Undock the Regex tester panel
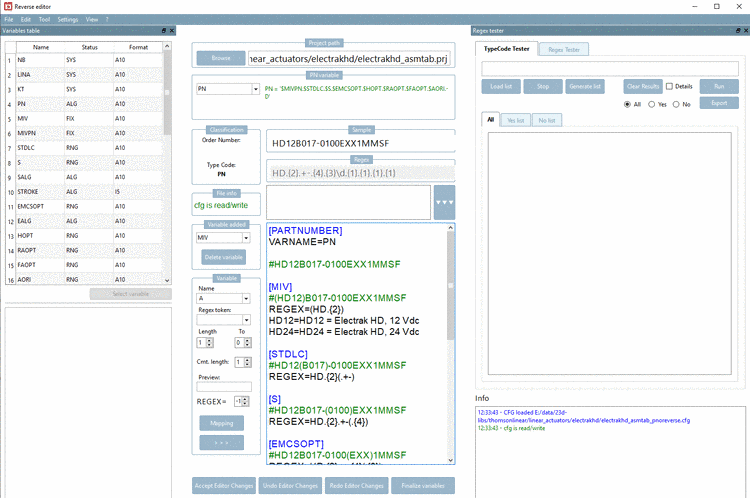The width and height of the screenshot is (750, 498). pos(738,31)
